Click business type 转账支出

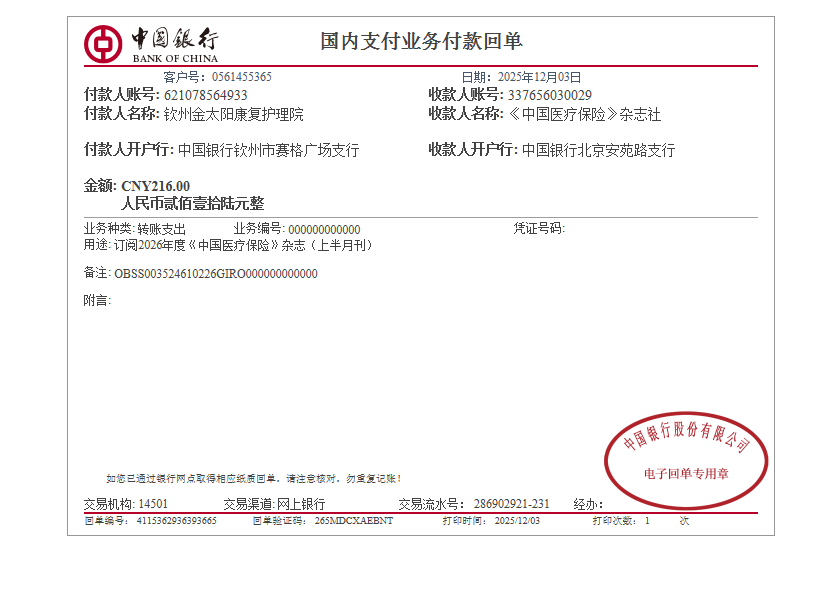(161, 229)
